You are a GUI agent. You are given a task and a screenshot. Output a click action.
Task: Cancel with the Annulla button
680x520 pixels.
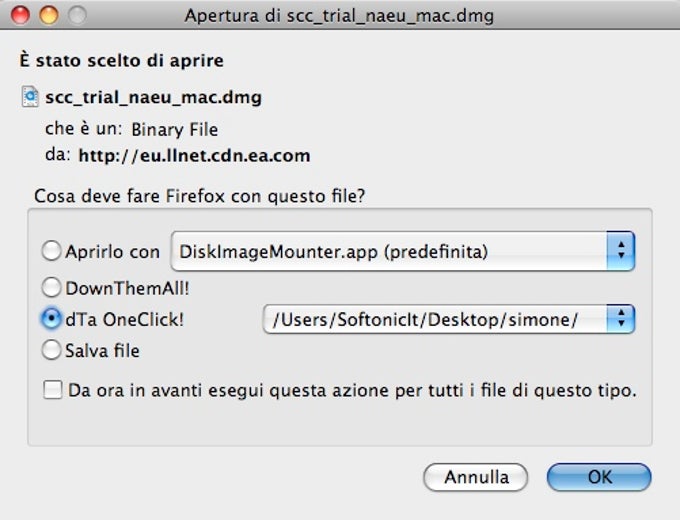tap(476, 477)
